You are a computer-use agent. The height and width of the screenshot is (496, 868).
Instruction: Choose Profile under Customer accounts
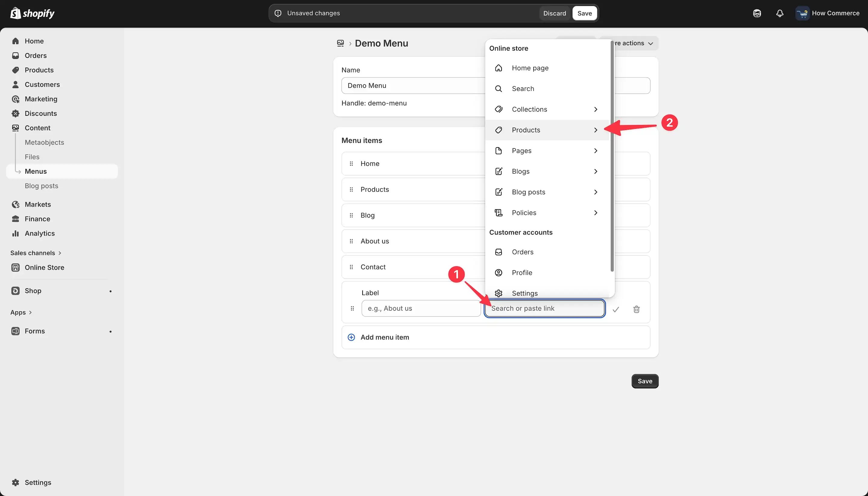coord(547,273)
